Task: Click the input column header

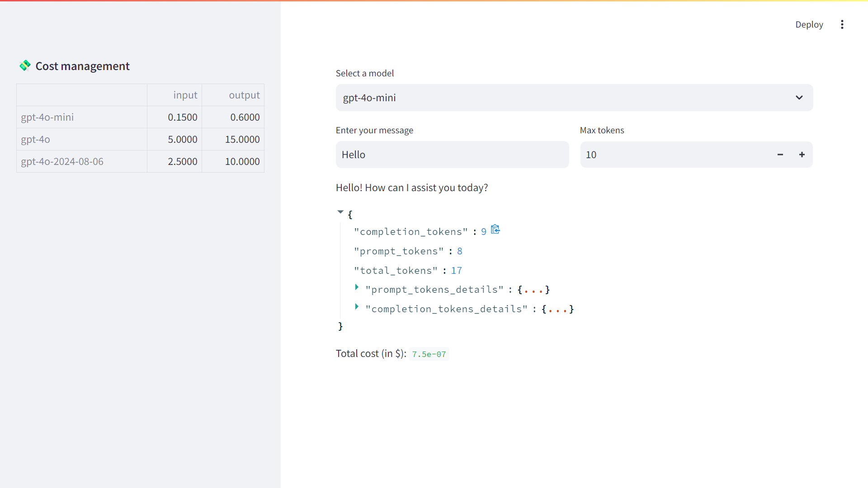Action: (175, 95)
